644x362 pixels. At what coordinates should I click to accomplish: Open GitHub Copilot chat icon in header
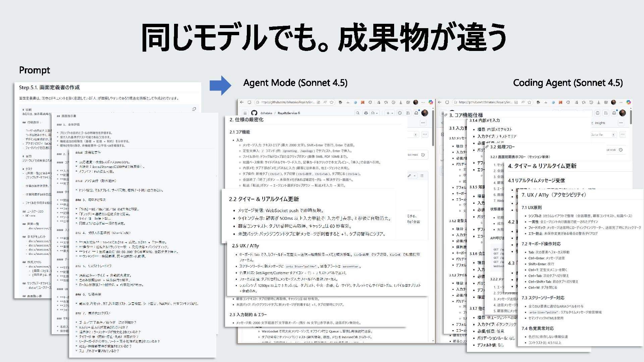click(366, 113)
